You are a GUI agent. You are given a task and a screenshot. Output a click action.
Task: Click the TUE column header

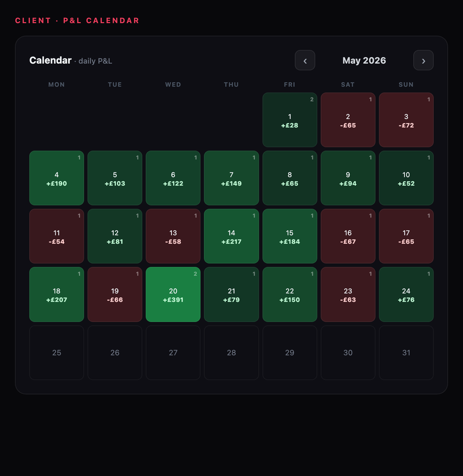(x=115, y=84)
